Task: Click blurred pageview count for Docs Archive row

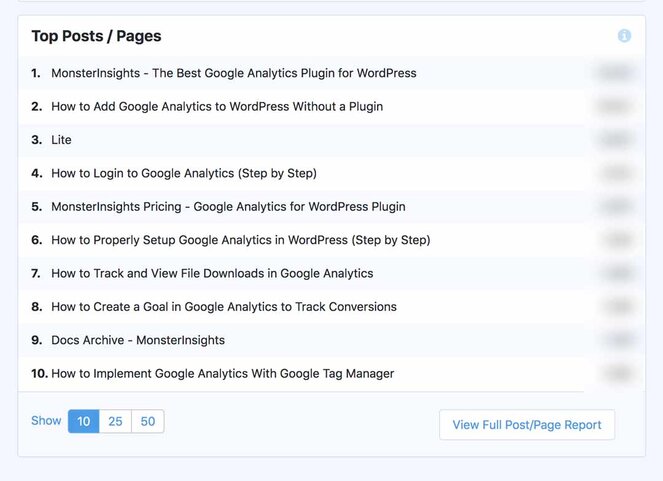Action: coord(618,340)
